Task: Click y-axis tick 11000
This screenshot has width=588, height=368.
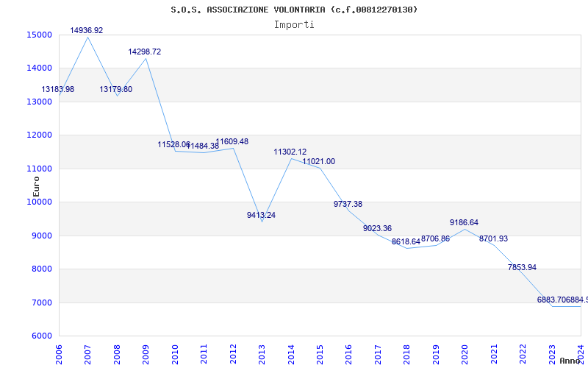Action: pyautogui.click(x=39, y=169)
